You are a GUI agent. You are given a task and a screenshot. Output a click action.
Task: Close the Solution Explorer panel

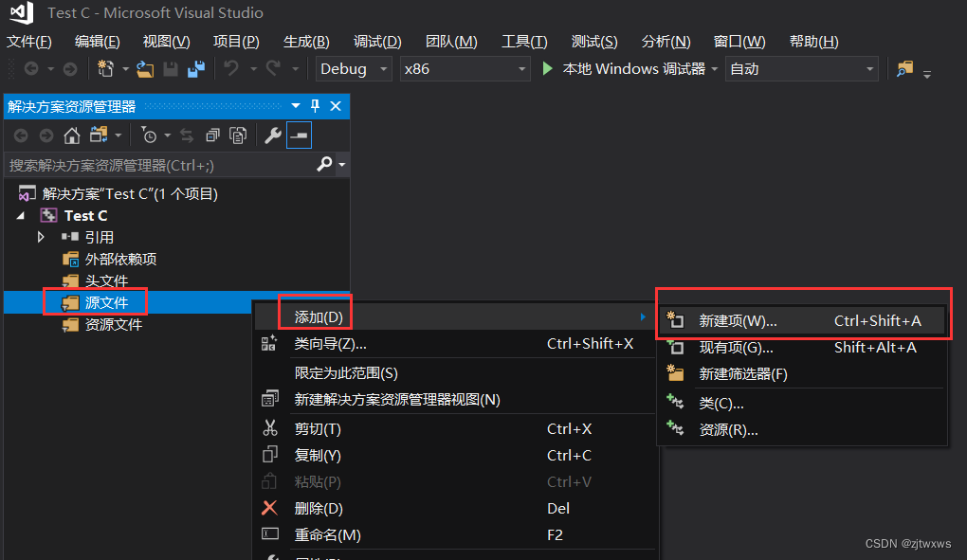click(x=336, y=106)
